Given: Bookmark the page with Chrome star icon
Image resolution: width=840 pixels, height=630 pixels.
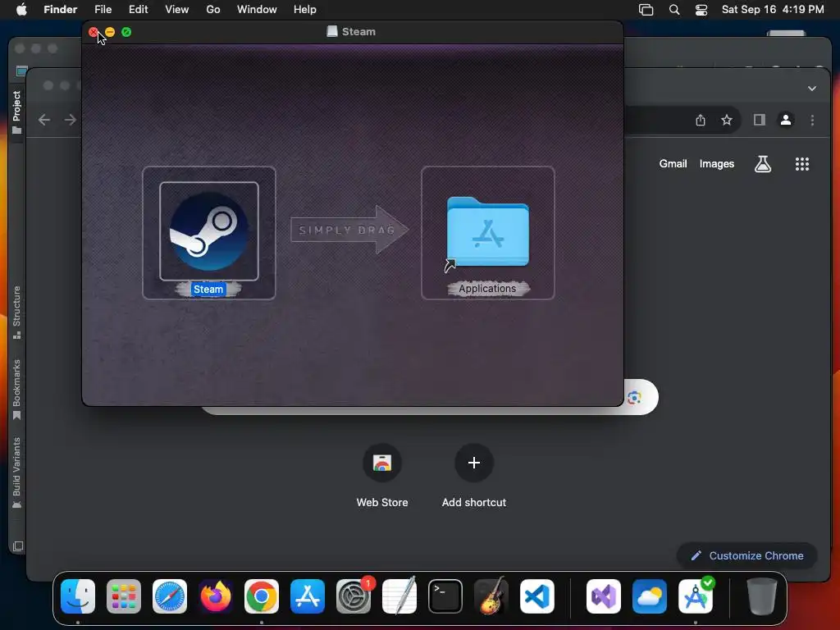Looking at the screenshot, I should coord(727,120).
